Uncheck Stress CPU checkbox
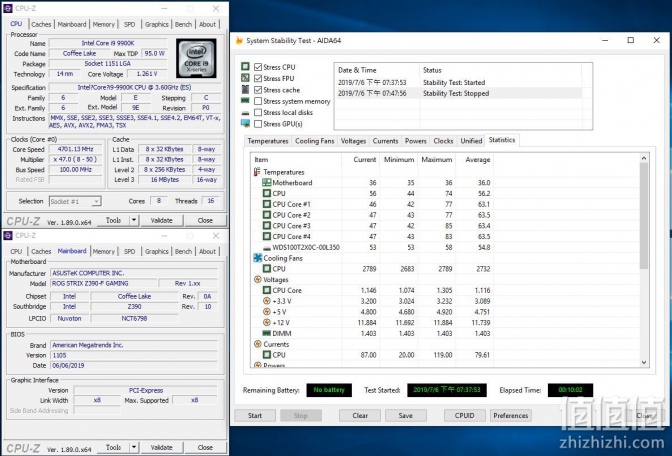 (x=258, y=67)
